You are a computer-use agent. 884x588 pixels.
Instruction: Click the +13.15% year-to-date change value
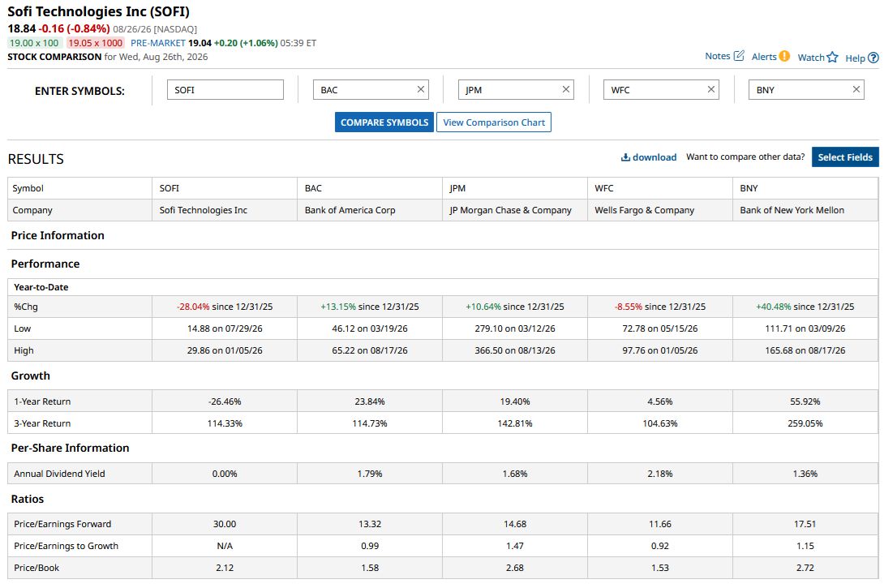point(338,307)
